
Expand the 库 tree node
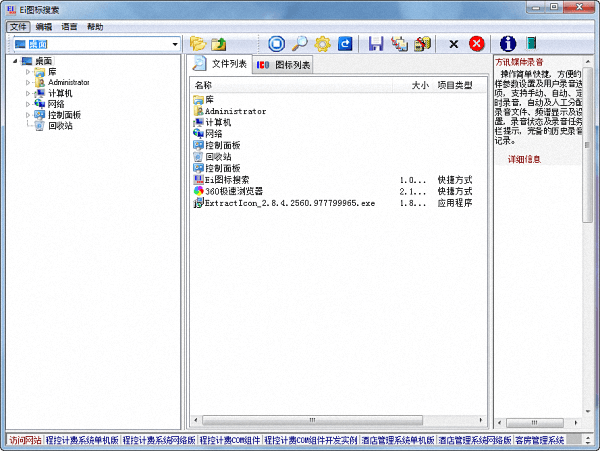[28, 72]
